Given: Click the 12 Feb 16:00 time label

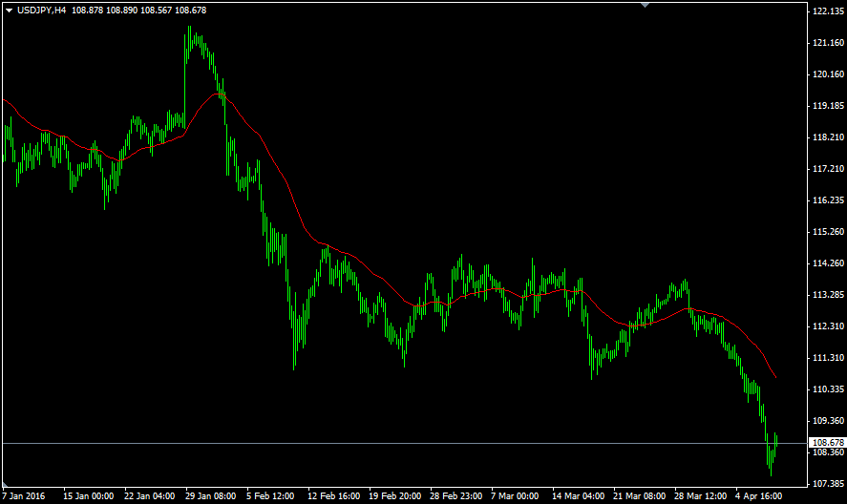Looking at the screenshot, I should [334, 496].
